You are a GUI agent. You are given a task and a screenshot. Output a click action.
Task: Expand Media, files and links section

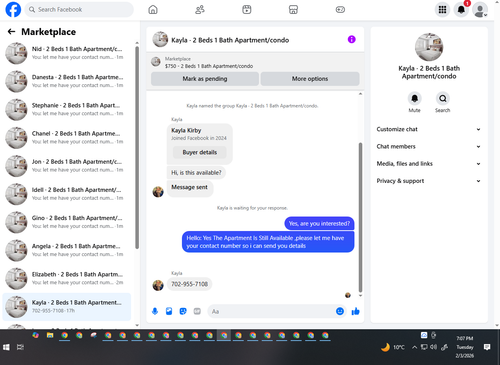(x=429, y=164)
